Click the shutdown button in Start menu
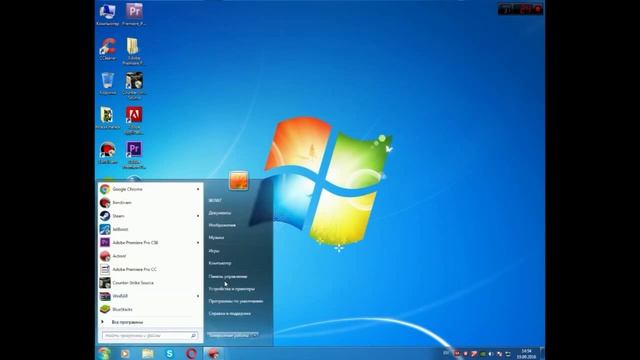This screenshot has height=360, width=640. pos(228,335)
